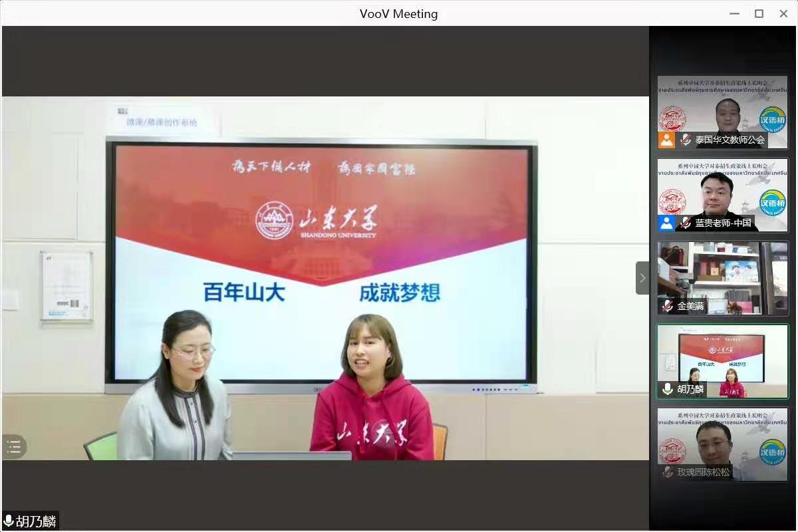Close the VooV Meeting window
This screenshot has height=532, width=798.
point(783,13)
